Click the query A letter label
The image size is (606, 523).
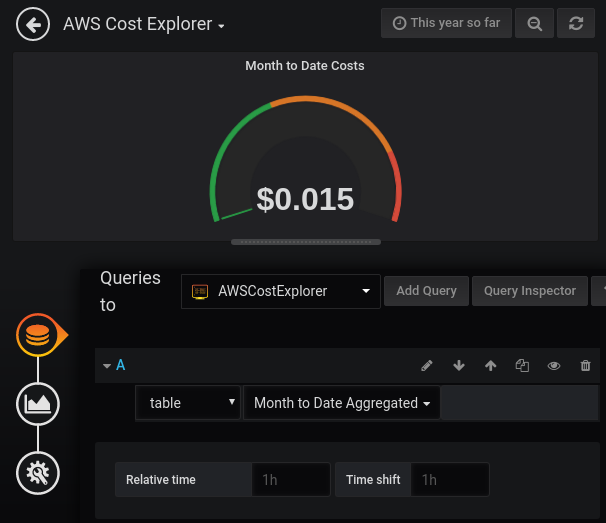(121, 365)
